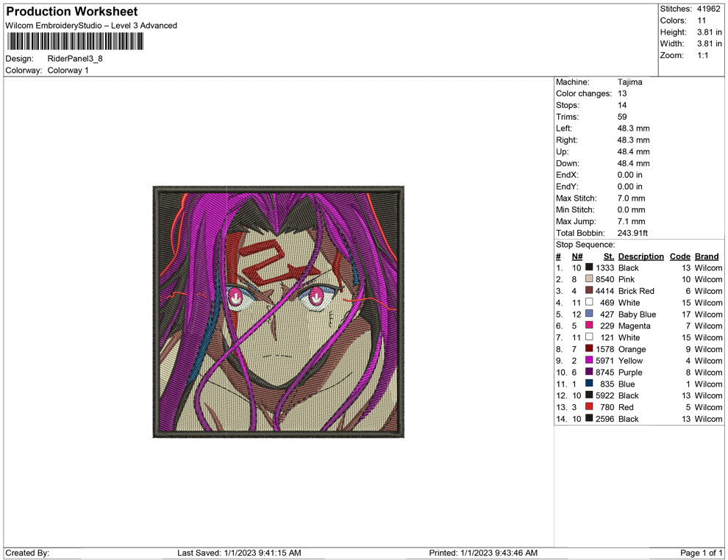Click the Zoom value 1:1
Screen dimensions: 728x560
point(702,55)
